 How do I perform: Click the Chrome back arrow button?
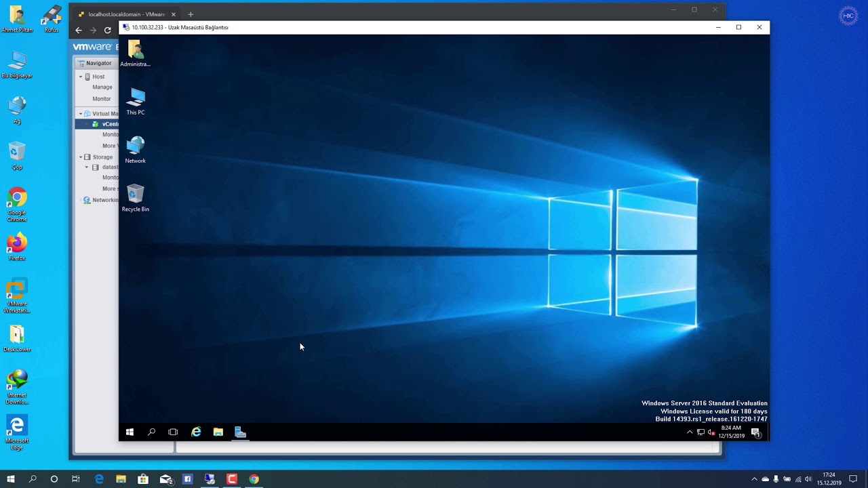tap(79, 30)
